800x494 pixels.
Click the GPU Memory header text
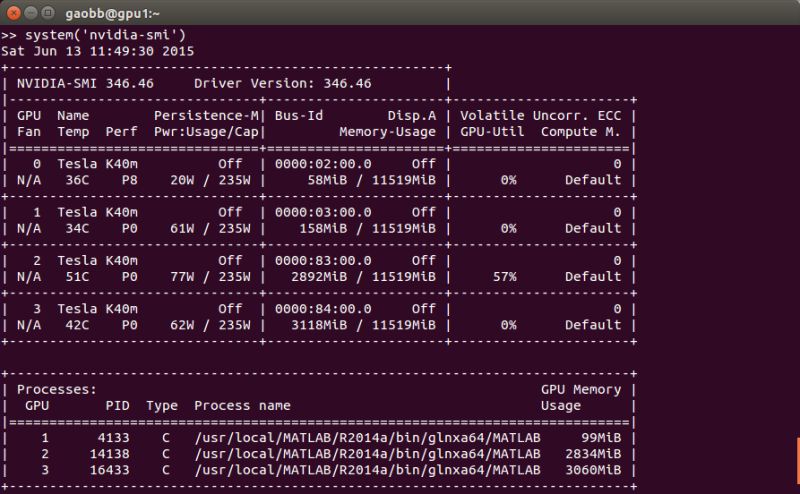pos(581,390)
